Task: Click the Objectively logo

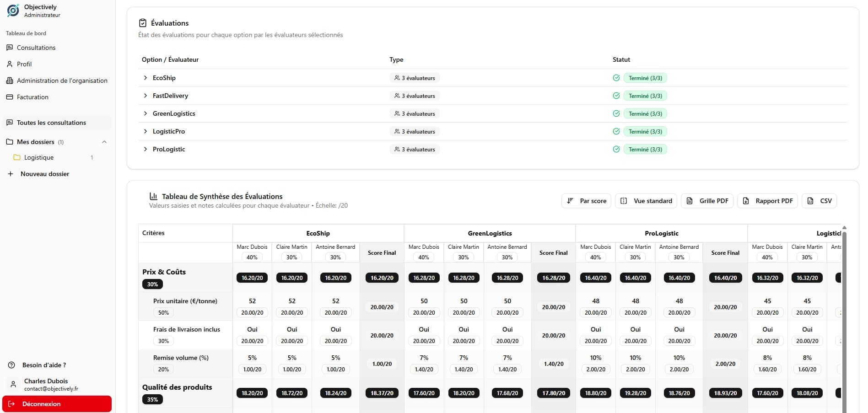Action: [13, 10]
